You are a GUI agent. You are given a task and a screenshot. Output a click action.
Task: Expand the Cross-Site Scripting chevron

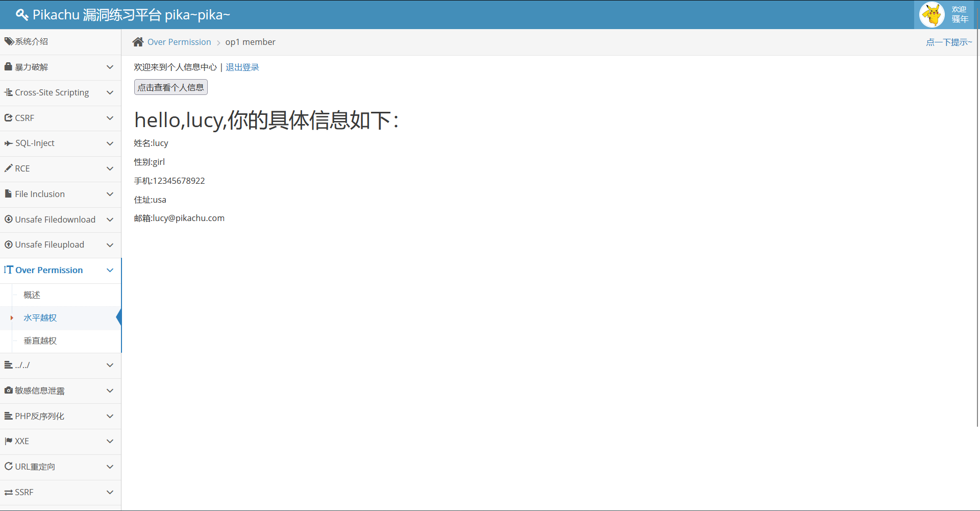110,92
